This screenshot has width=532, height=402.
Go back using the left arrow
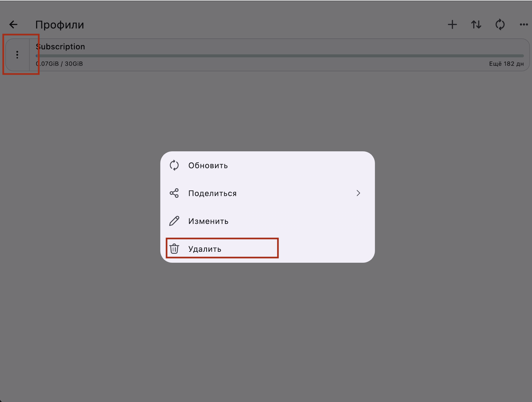click(x=13, y=25)
